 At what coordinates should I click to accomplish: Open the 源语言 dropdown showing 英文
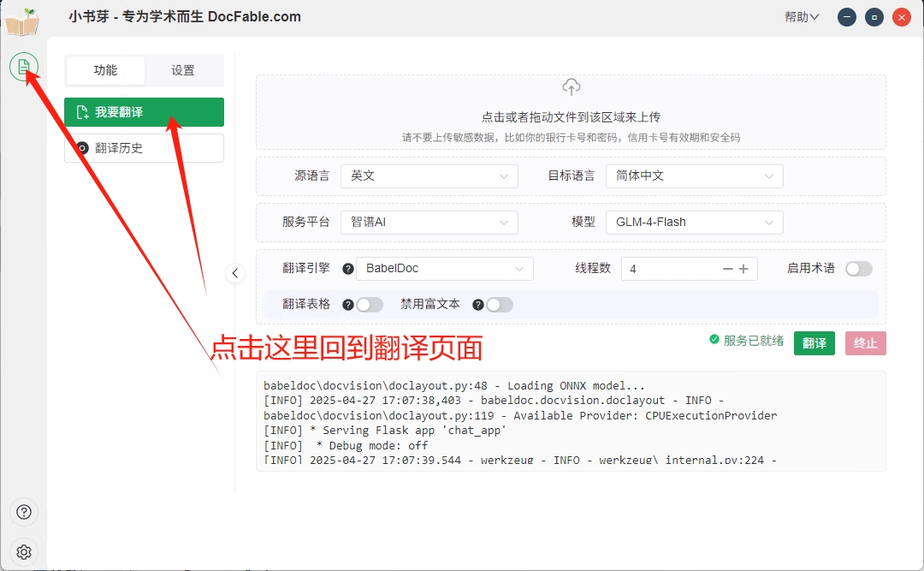[x=429, y=175]
